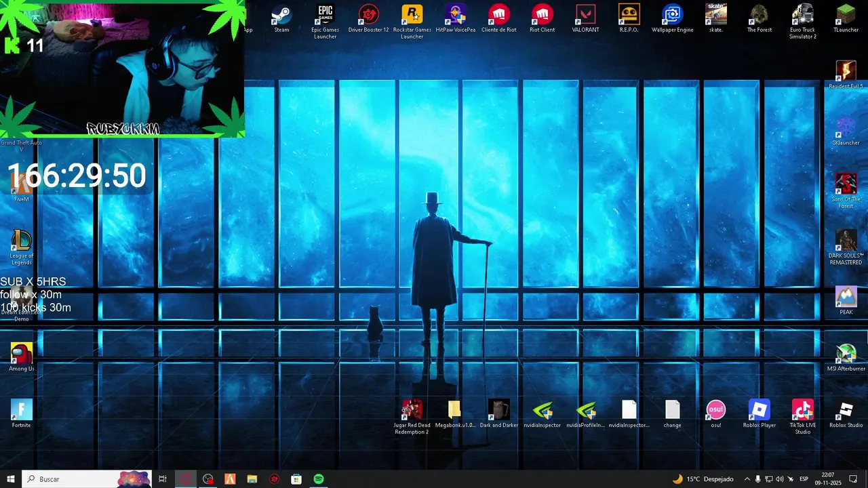This screenshot has height=488, width=868.
Task: Switch to Opera GX in taskbar
Action: (x=186, y=479)
